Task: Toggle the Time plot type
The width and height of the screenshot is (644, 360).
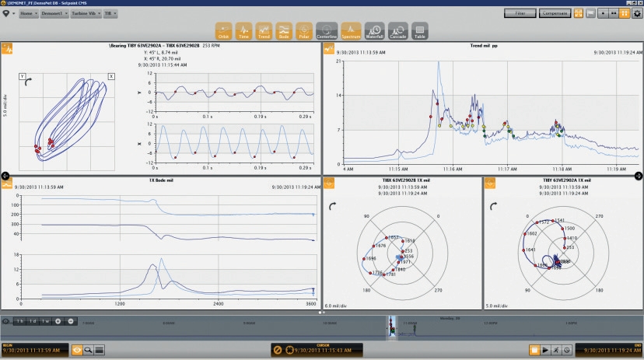Action: coord(243,31)
